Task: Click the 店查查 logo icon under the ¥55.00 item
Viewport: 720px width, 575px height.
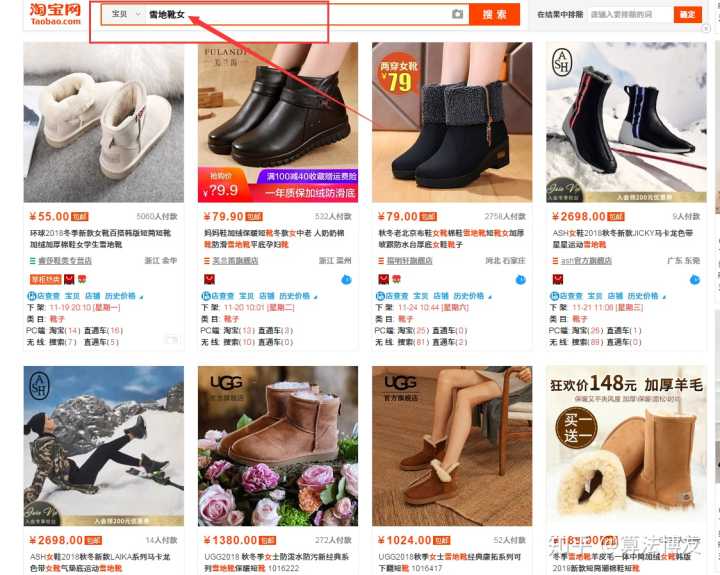Action: click(32, 296)
